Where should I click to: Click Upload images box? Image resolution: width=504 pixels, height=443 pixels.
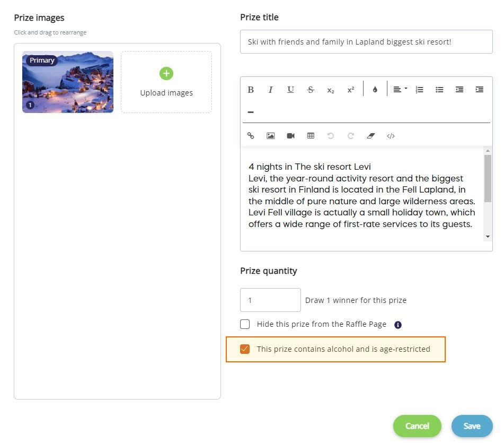point(166,82)
